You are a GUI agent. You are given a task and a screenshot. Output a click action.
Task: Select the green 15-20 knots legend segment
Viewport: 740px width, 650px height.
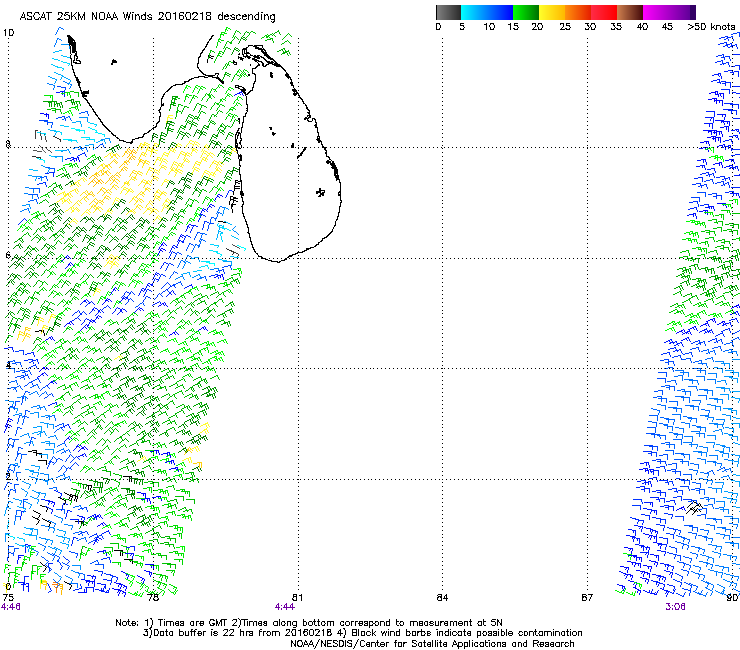tap(526, 12)
